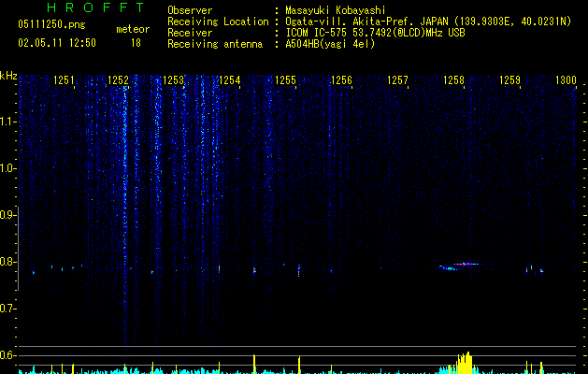Click the 'meteor' label
Screen dimensions: 588x374
pyautogui.click(x=133, y=29)
